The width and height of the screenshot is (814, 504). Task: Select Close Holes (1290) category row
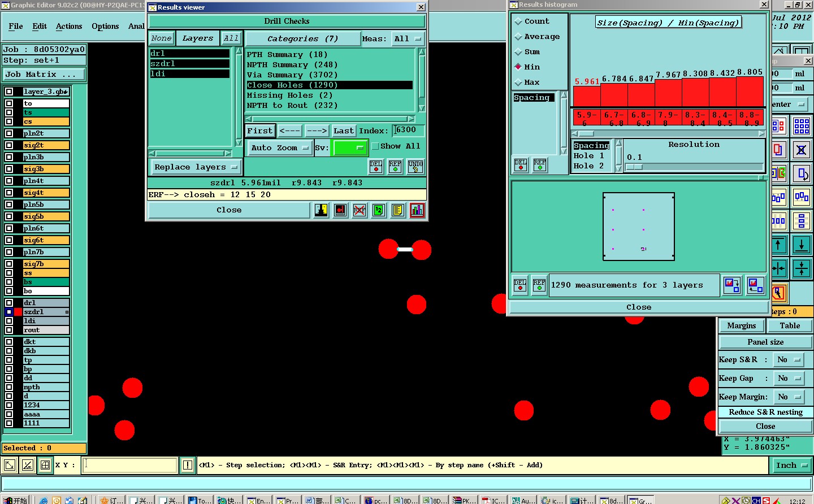click(330, 85)
